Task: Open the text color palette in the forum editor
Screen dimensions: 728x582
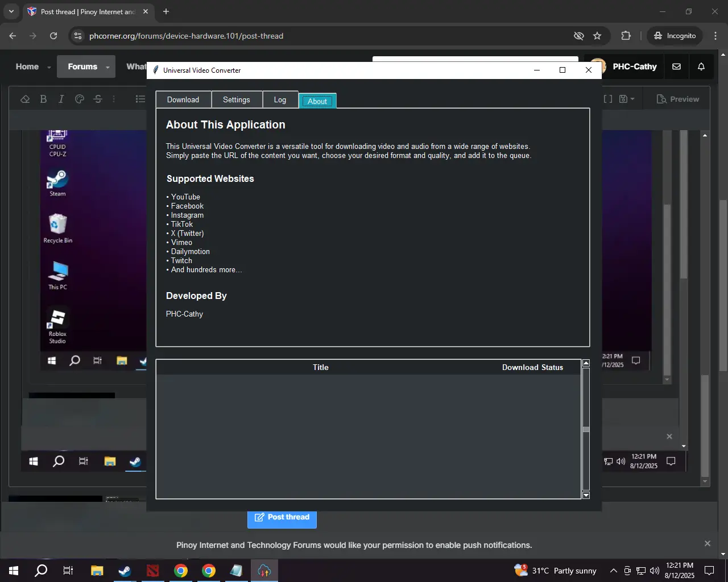Action: [80, 99]
